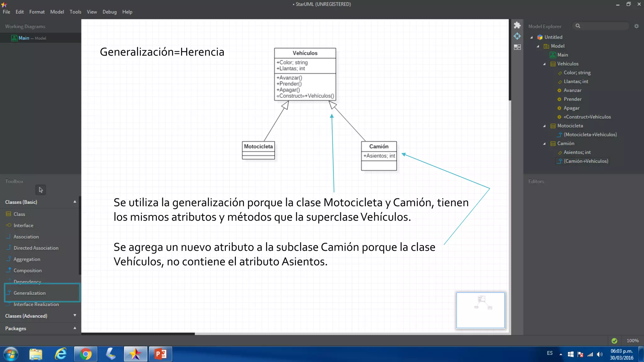This screenshot has width=644, height=362.
Task: Open the Windows Start button
Action: point(11,354)
